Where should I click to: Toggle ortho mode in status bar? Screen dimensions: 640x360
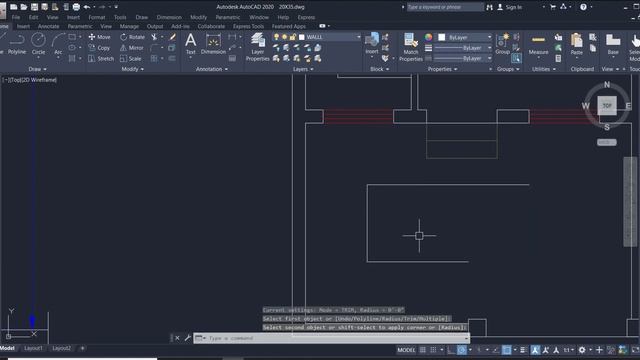click(x=451, y=350)
